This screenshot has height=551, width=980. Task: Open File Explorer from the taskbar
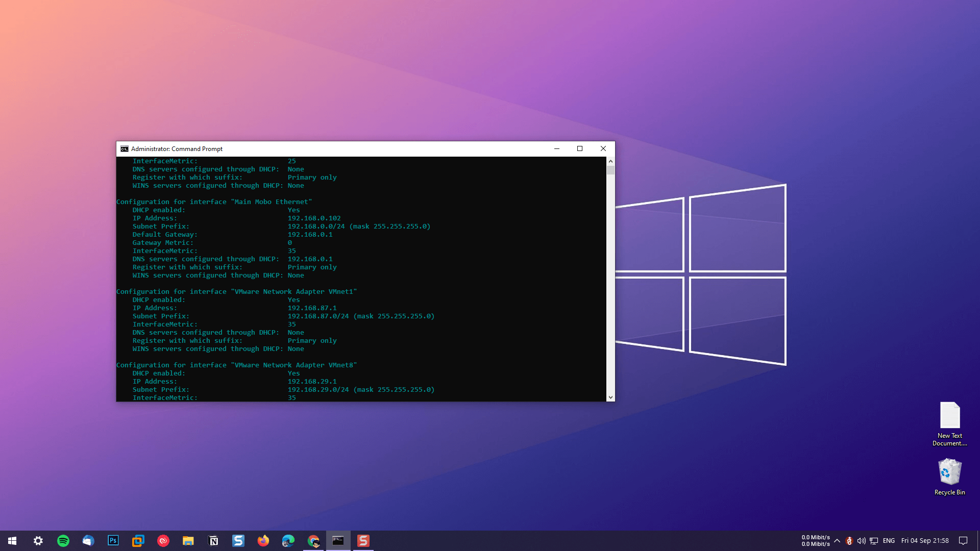(188, 540)
